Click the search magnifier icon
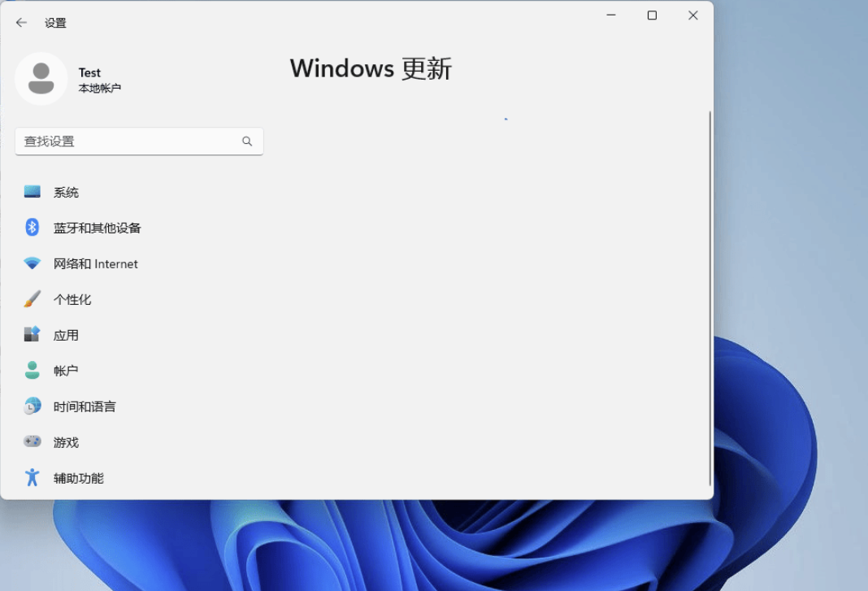 (x=246, y=141)
